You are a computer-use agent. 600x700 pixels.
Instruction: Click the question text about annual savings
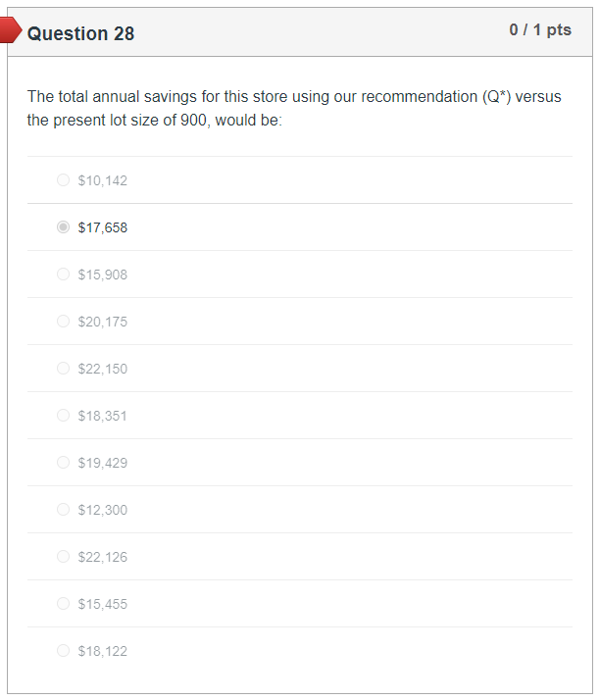(x=294, y=109)
